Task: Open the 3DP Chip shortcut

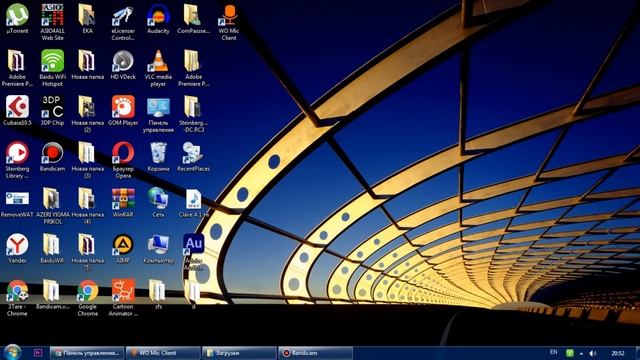Action: coord(52,110)
